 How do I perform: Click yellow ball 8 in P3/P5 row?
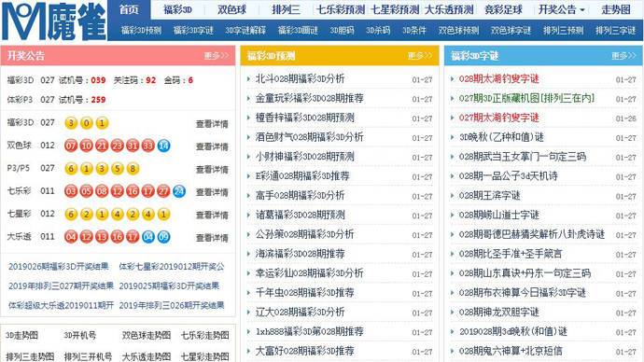133,169
